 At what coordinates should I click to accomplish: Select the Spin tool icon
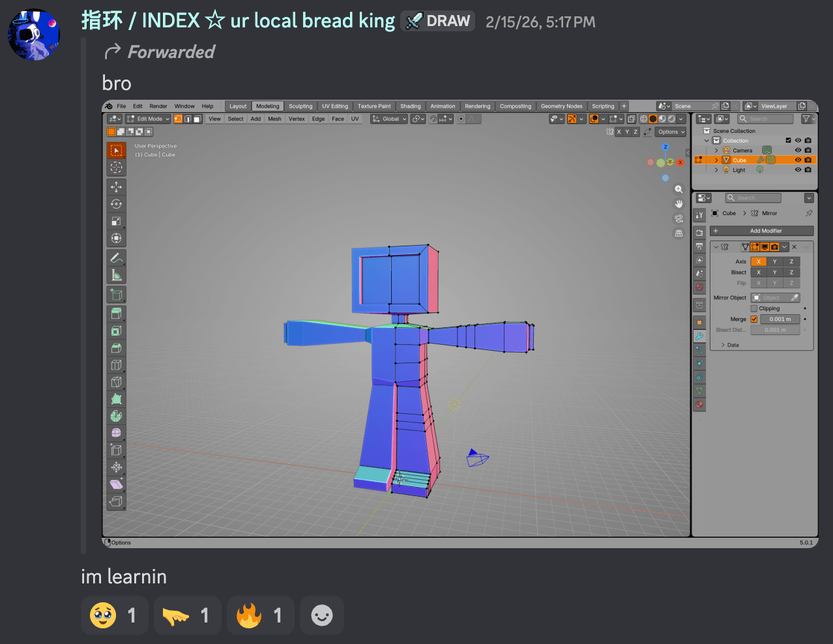(x=116, y=416)
